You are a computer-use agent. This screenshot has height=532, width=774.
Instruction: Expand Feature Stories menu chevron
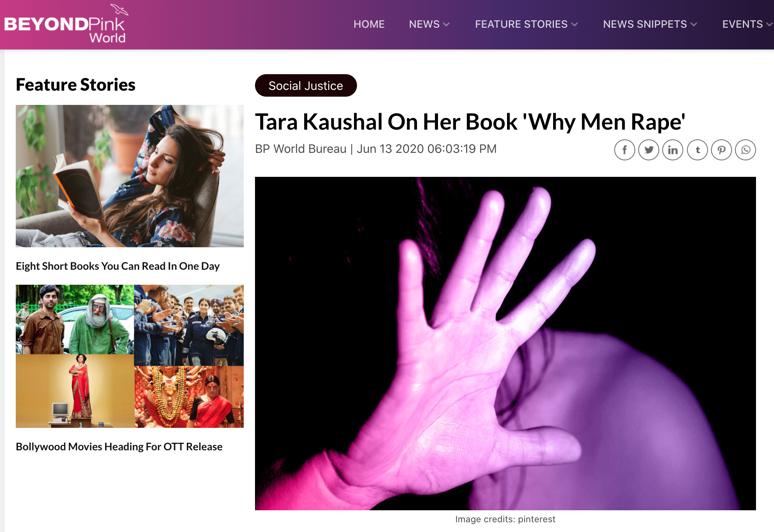pyautogui.click(x=574, y=24)
